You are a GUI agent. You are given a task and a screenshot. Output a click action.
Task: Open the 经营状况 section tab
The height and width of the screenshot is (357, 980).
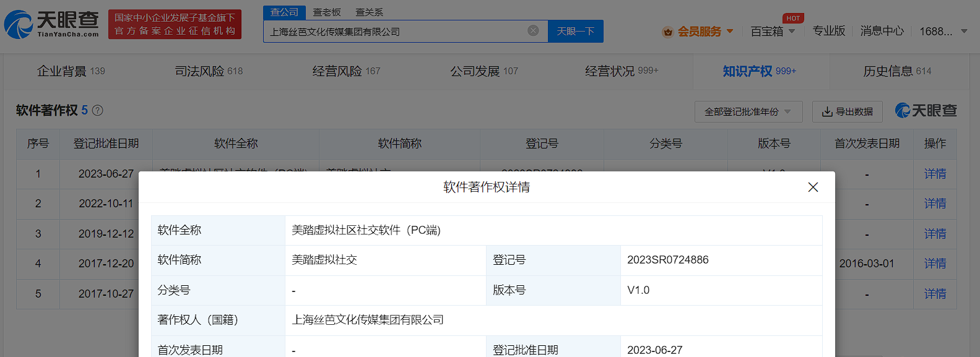click(x=622, y=71)
